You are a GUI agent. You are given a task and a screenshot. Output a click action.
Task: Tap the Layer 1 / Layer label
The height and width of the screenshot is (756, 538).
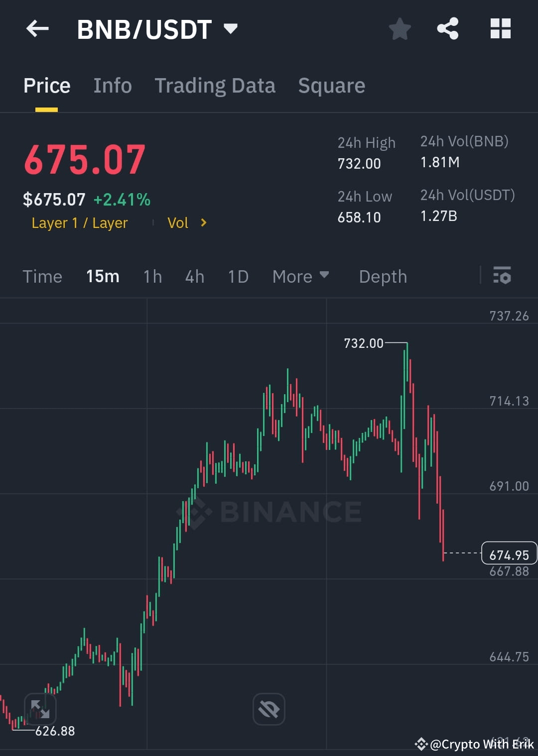79,222
